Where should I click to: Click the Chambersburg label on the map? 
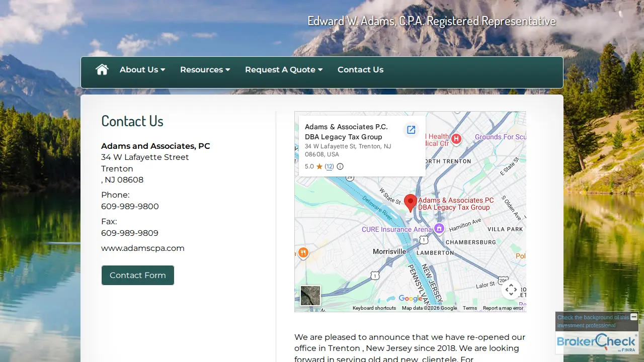(471, 242)
